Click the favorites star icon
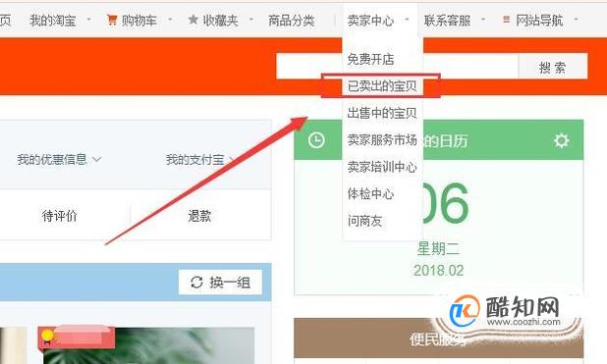 coord(193,20)
